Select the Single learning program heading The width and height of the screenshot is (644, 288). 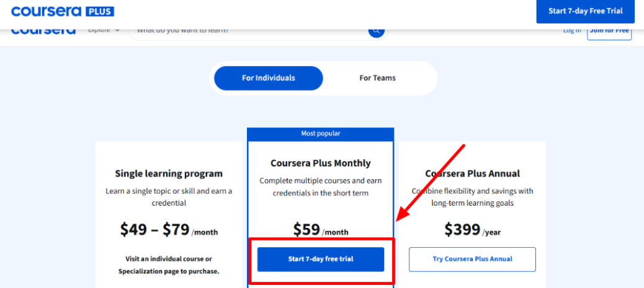169,173
